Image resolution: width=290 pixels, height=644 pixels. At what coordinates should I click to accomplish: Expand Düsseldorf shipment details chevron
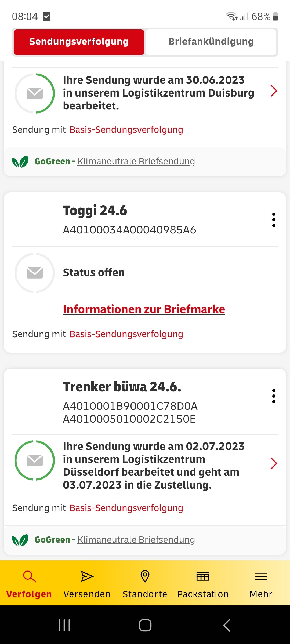point(274,463)
